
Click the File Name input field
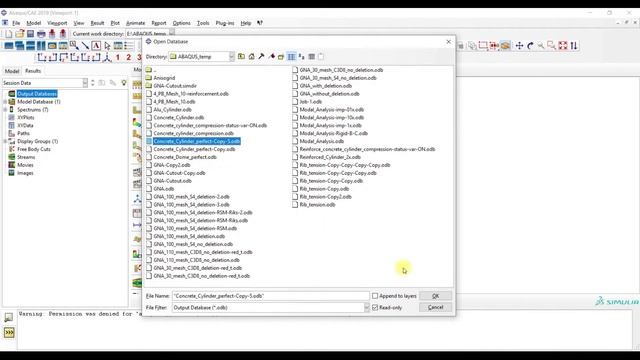pyautogui.click(x=271, y=296)
